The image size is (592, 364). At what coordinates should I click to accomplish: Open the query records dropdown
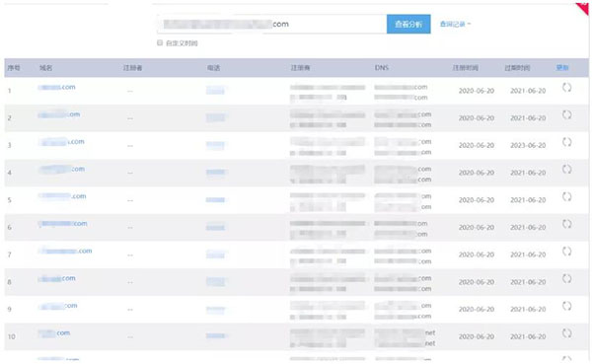[455, 24]
